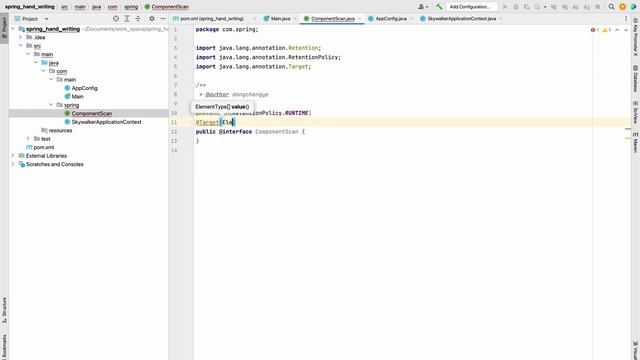Open the Bookmarks tool window

[x=4, y=347]
